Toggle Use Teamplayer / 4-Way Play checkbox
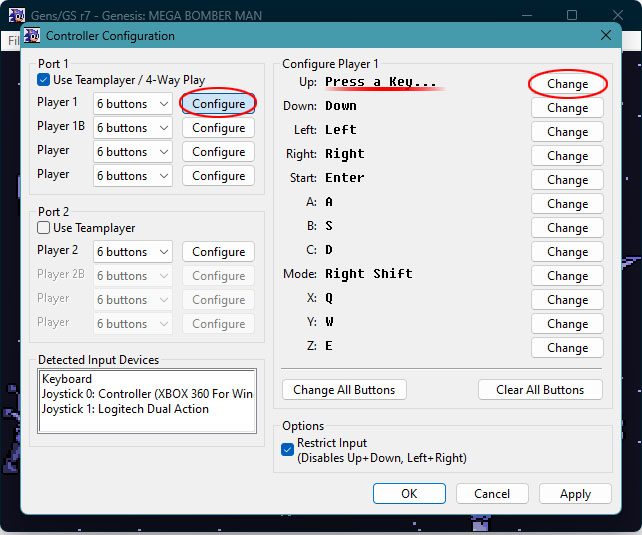Image resolution: width=642 pixels, height=535 pixels. 44,80
